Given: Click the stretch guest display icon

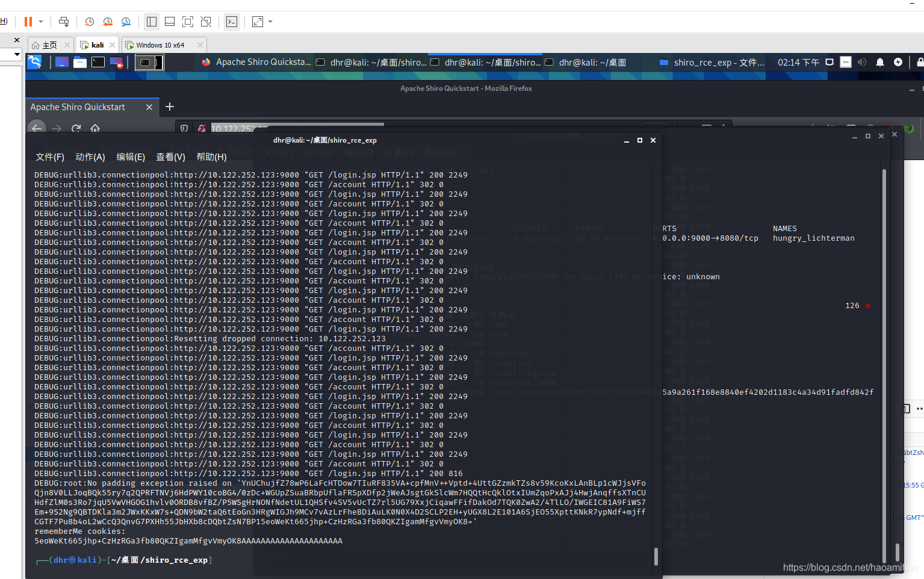Looking at the screenshot, I should pyautogui.click(x=258, y=22).
